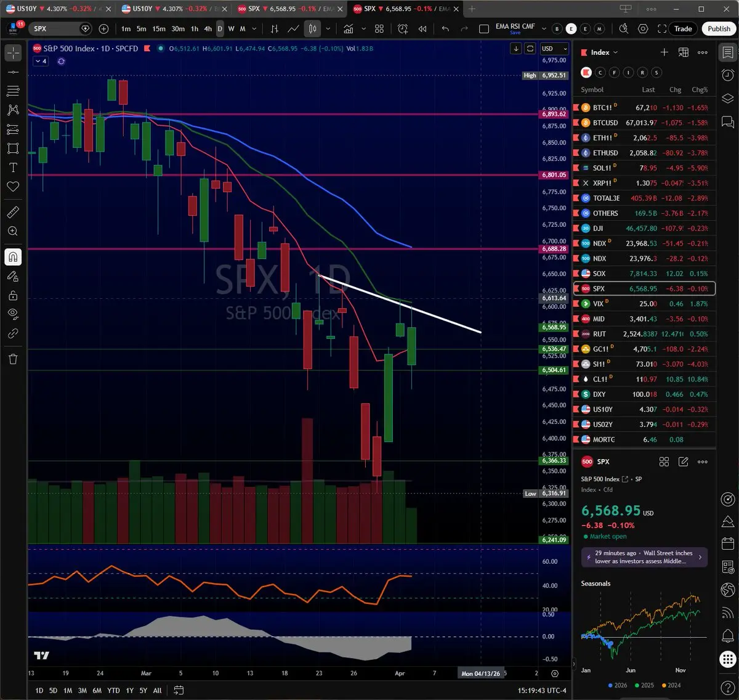Screen dimensions: 739x700
Task: Open the watchlist three-dots menu
Action: [703, 52]
